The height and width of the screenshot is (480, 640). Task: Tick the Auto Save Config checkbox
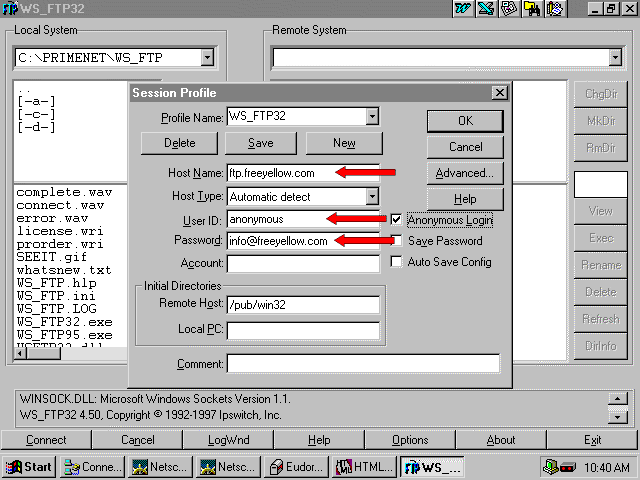tap(396, 261)
